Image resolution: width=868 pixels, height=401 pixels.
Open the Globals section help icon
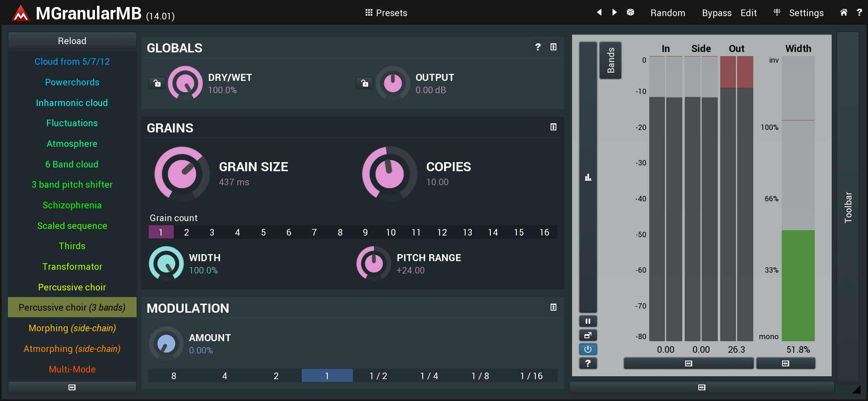click(537, 47)
